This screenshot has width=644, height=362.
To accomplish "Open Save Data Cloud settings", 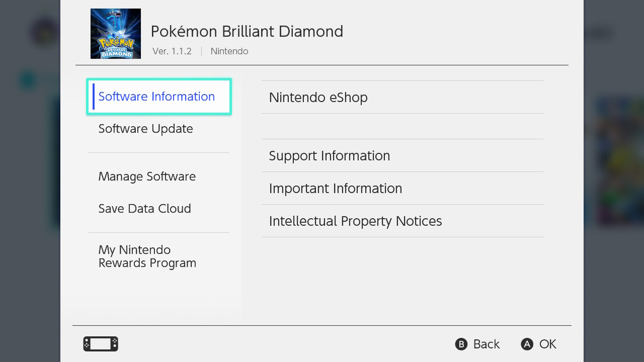I will click(145, 209).
